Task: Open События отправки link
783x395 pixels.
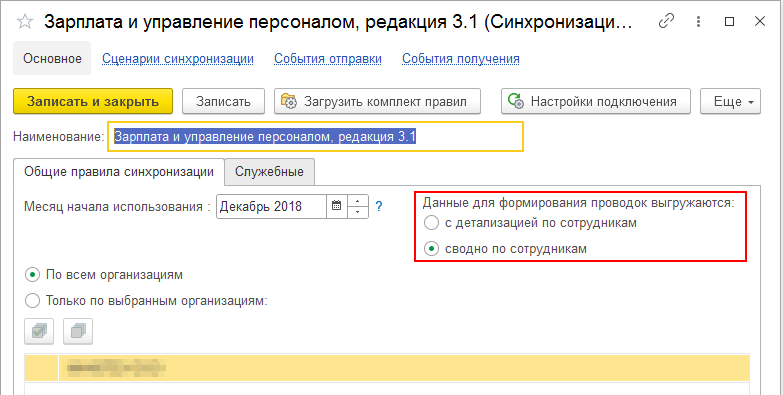Action: [x=328, y=59]
